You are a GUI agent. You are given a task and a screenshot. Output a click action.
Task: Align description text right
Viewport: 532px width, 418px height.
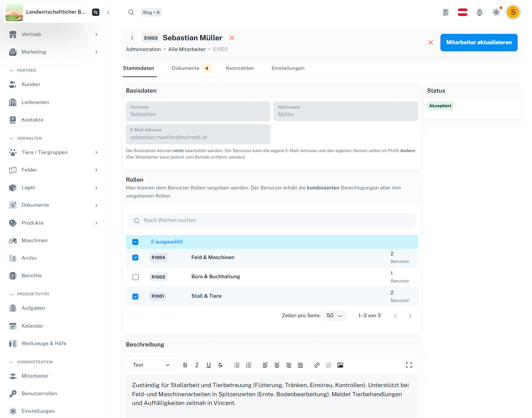[x=289, y=365]
